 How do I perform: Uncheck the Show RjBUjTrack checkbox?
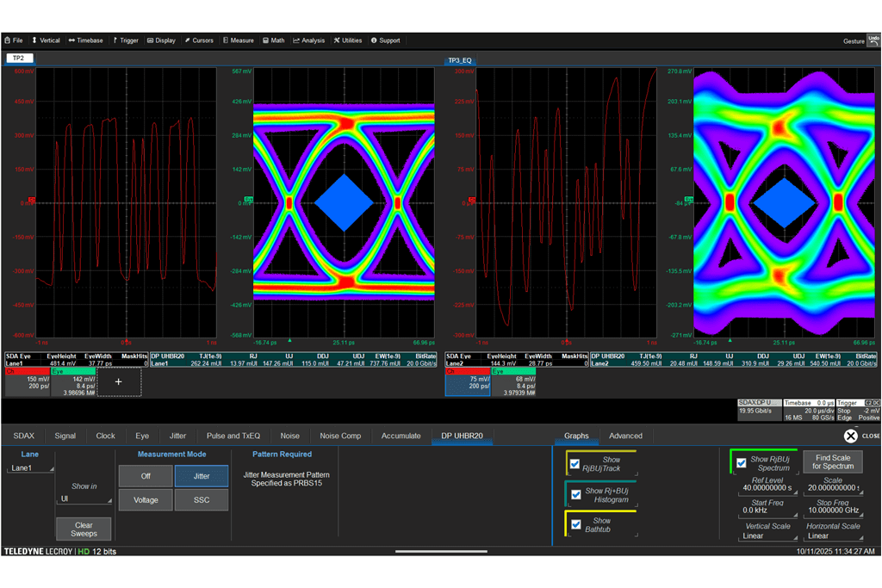[575, 464]
